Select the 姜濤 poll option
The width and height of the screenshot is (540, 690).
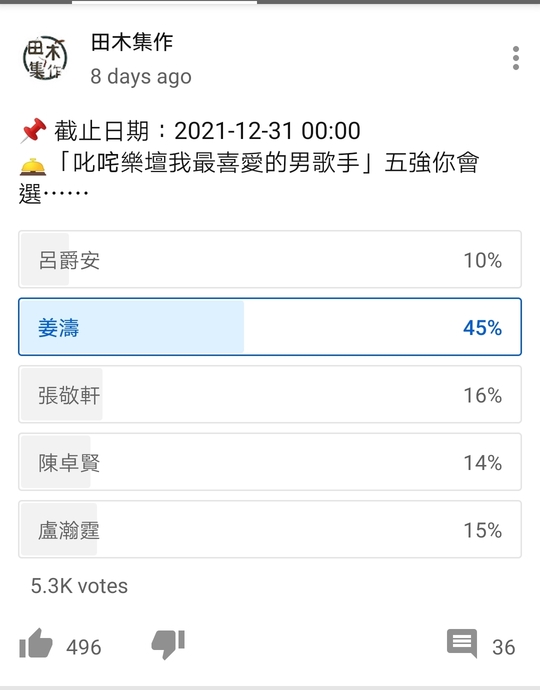coord(270,327)
